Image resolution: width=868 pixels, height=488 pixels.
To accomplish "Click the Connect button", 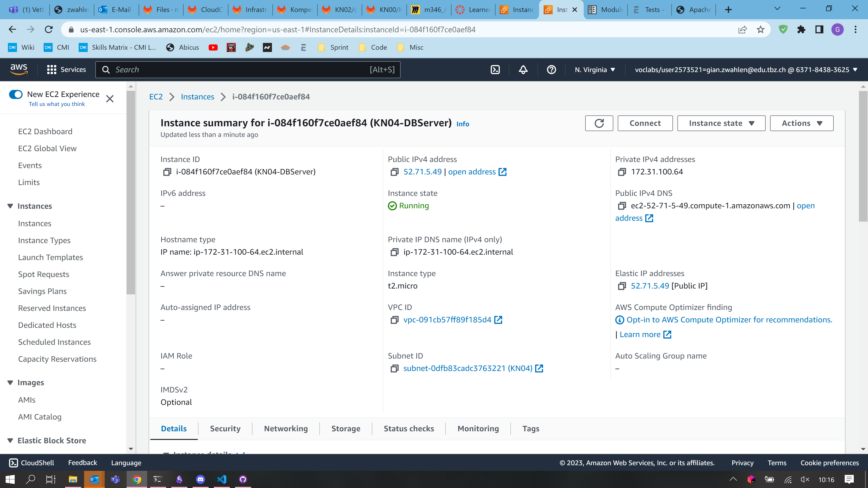I will click(x=645, y=123).
